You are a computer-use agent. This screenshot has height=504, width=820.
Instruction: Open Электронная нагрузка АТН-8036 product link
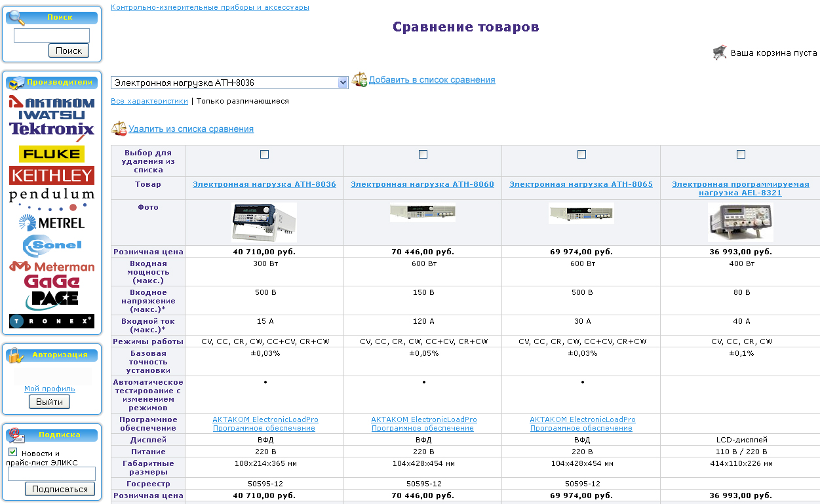(264, 184)
